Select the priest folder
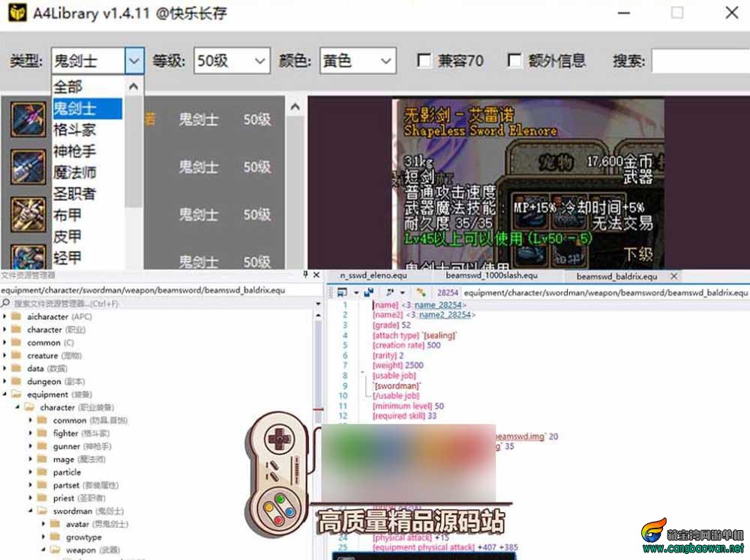Image resolution: width=750 pixels, height=560 pixels. 79,498
